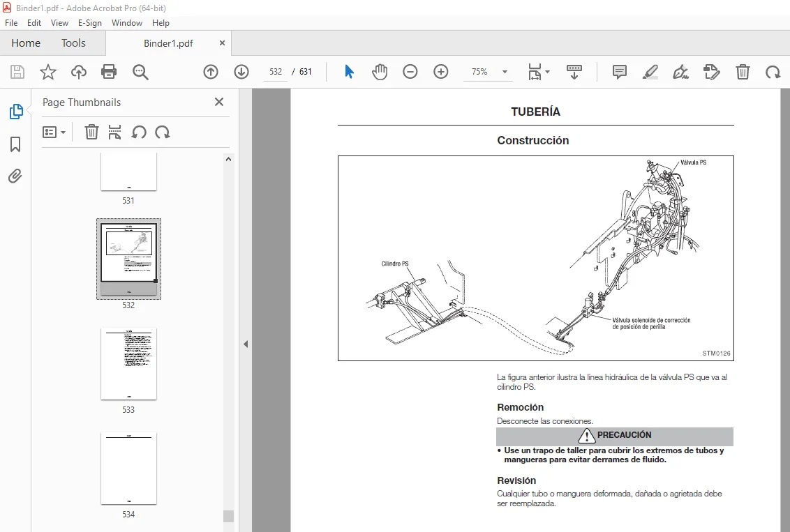Add a comment note

click(x=619, y=72)
